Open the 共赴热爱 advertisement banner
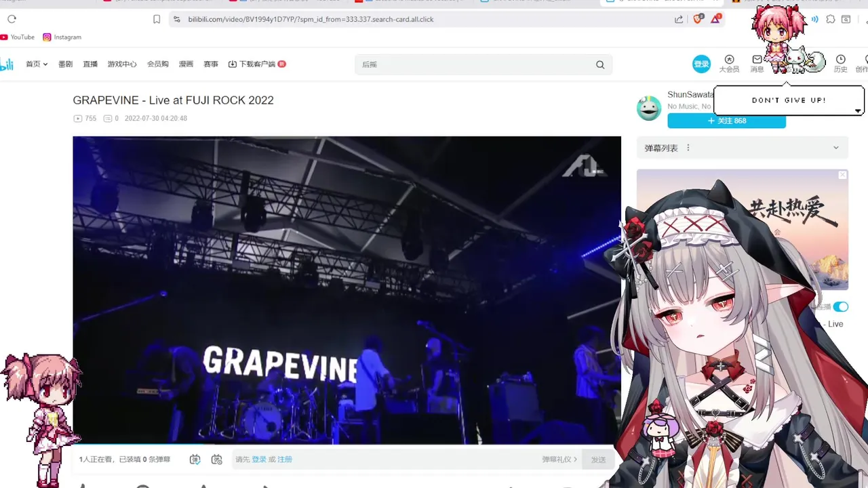 [743, 230]
